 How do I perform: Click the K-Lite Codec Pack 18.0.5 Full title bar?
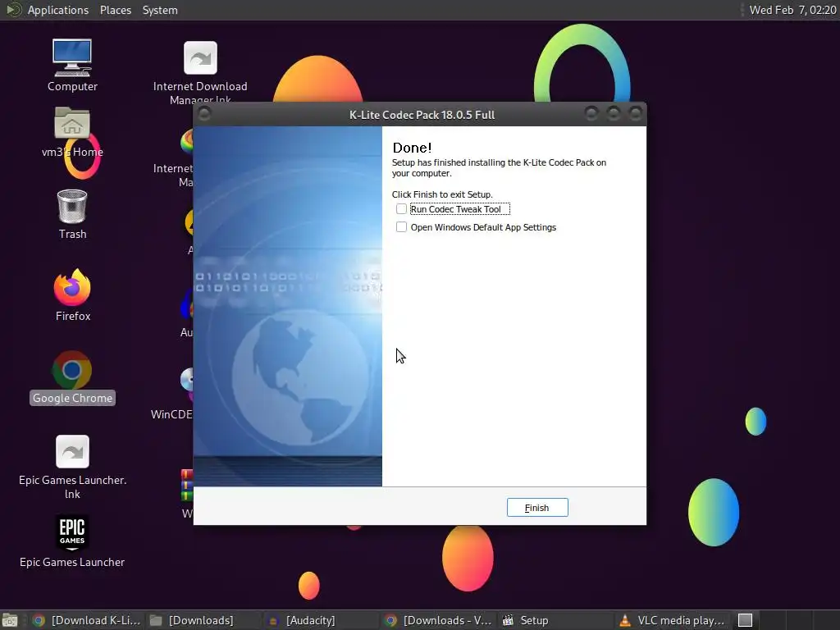point(422,115)
